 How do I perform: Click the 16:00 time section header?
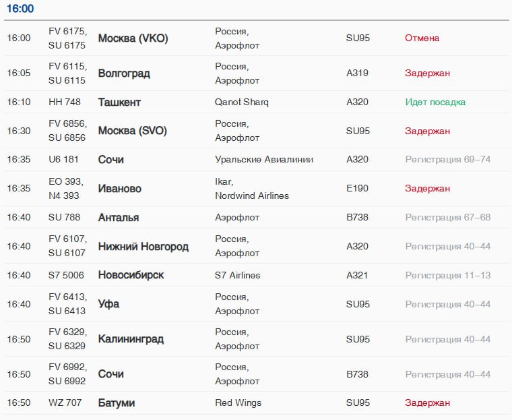[x=20, y=9]
